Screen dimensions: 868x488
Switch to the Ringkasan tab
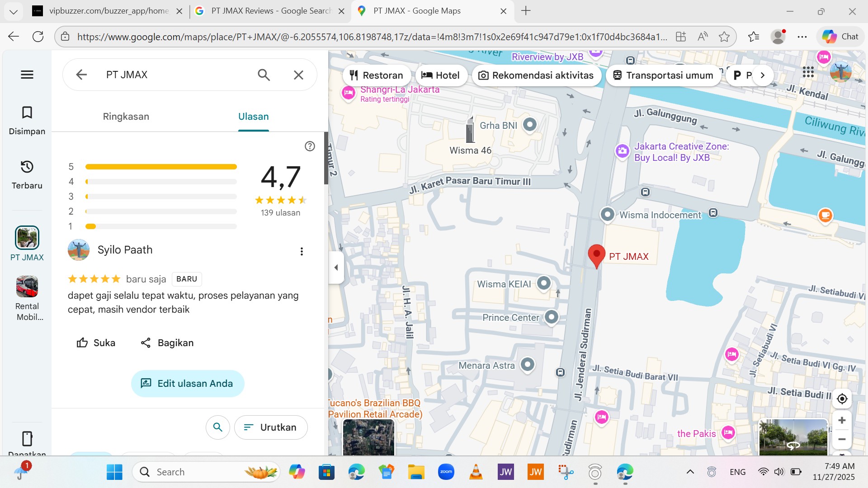point(126,117)
